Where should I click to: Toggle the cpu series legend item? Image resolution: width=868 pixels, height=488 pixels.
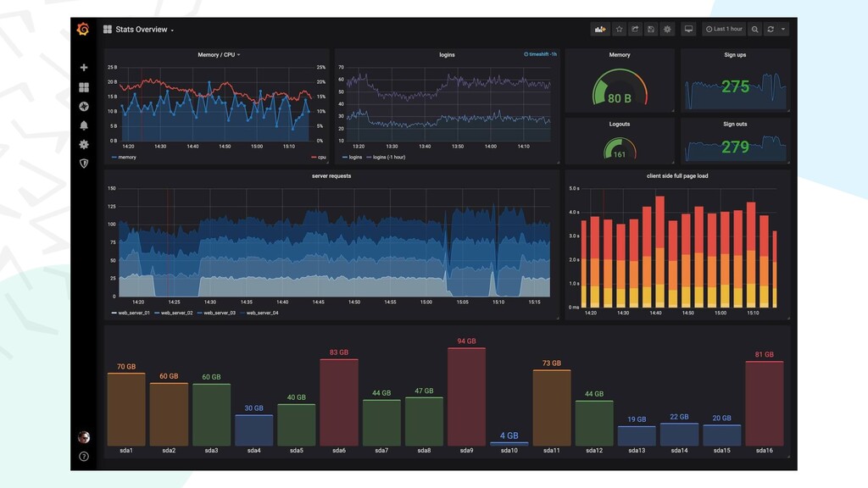[x=319, y=157]
